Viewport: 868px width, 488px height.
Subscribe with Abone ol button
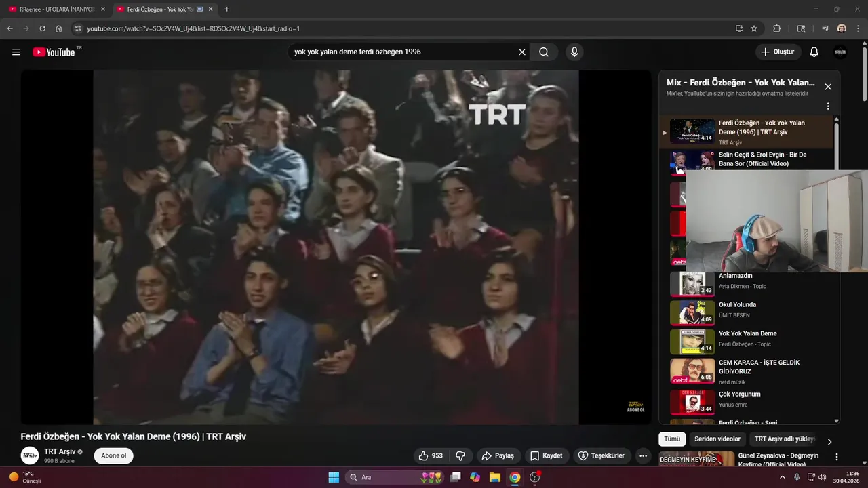pyautogui.click(x=113, y=455)
